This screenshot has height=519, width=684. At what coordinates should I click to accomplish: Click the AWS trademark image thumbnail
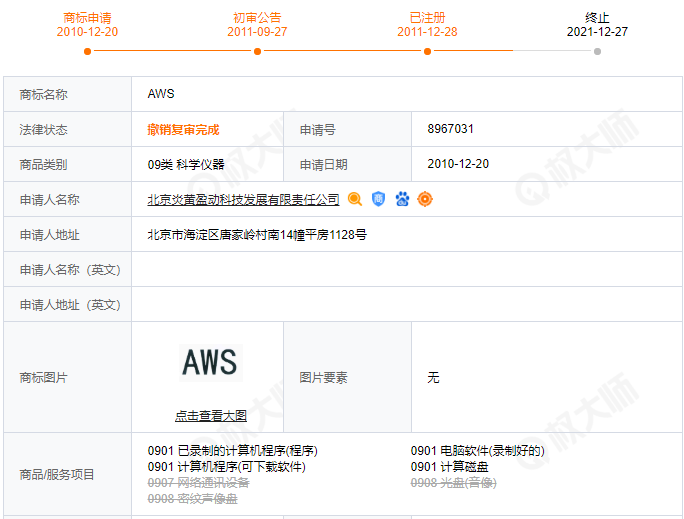211,363
